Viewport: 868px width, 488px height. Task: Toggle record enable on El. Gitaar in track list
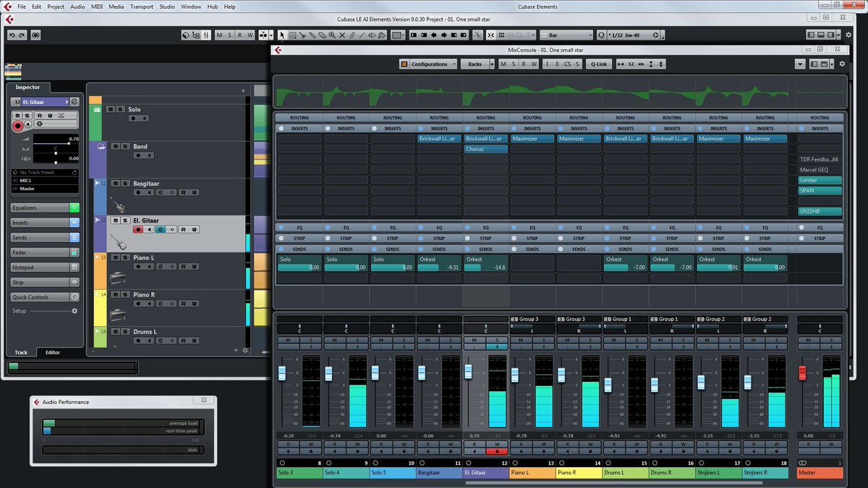point(138,229)
